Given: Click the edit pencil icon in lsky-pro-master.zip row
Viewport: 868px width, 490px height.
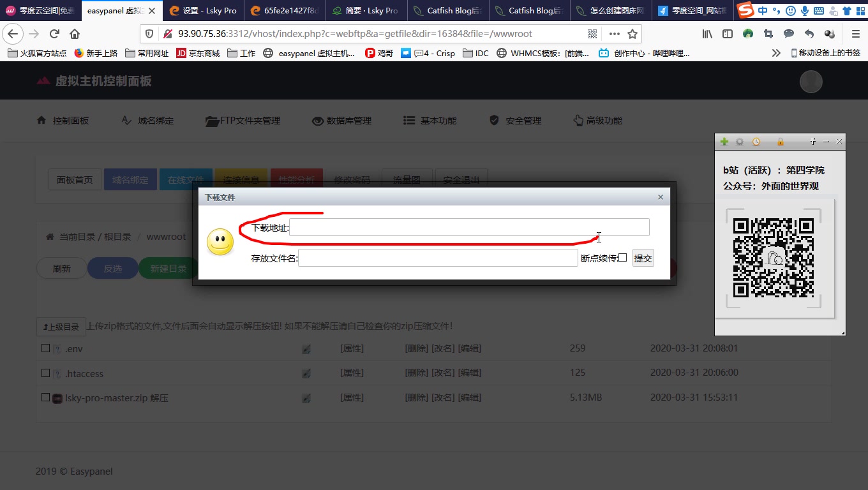Looking at the screenshot, I should click(306, 398).
